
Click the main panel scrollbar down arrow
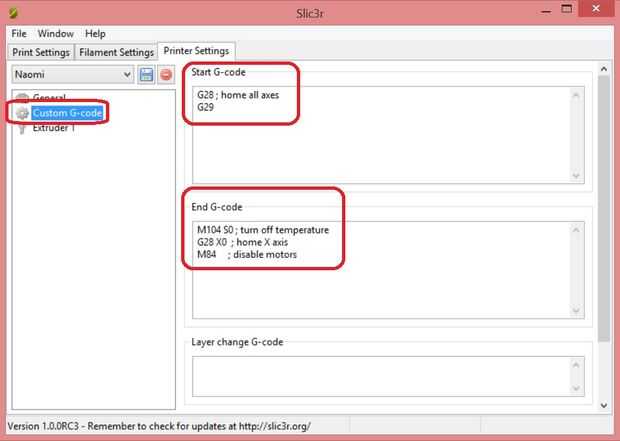pos(604,405)
